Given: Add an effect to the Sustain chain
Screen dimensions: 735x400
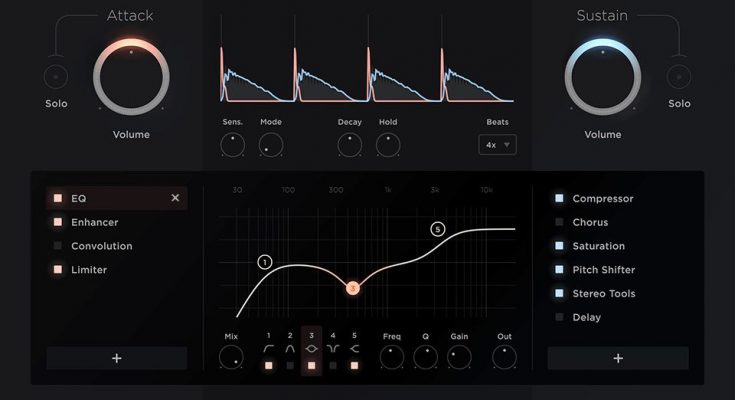Looking at the screenshot, I should pos(618,358).
